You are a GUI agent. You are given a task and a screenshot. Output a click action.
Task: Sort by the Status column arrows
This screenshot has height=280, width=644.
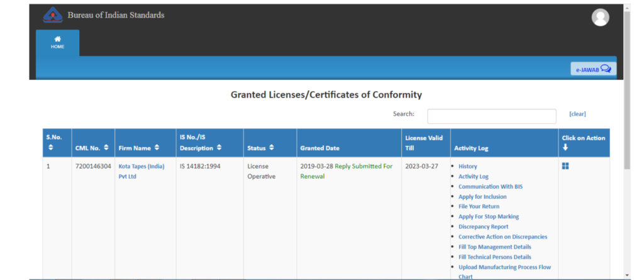tap(272, 148)
